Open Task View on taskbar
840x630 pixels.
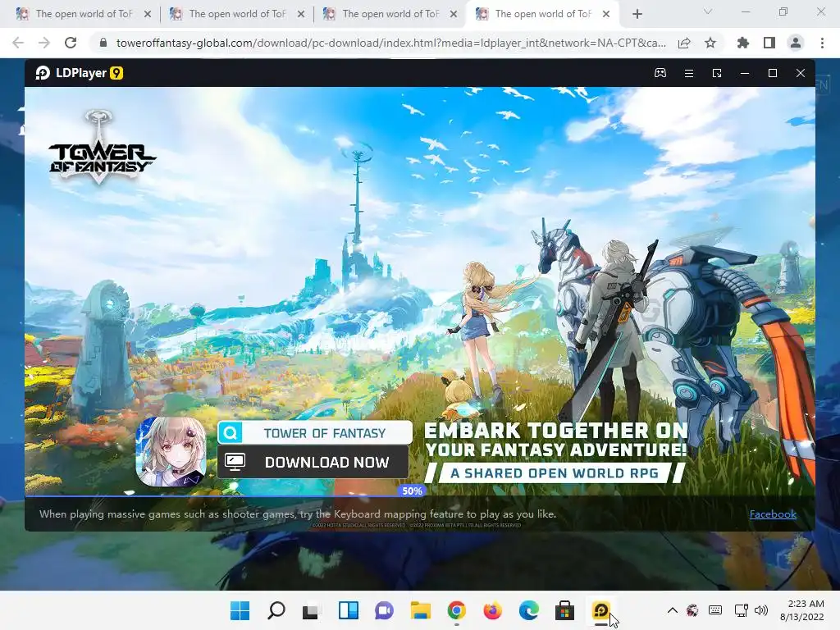tap(312, 610)
